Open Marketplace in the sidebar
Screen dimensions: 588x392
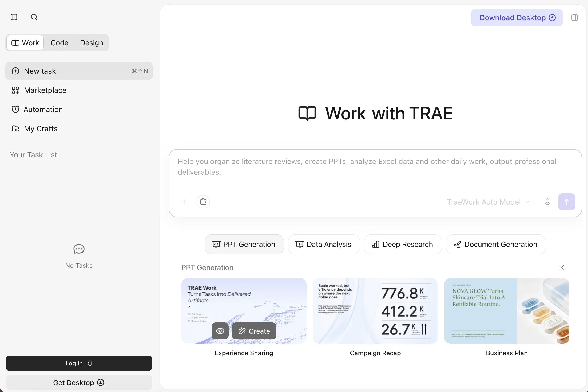(x=79, y=90)
